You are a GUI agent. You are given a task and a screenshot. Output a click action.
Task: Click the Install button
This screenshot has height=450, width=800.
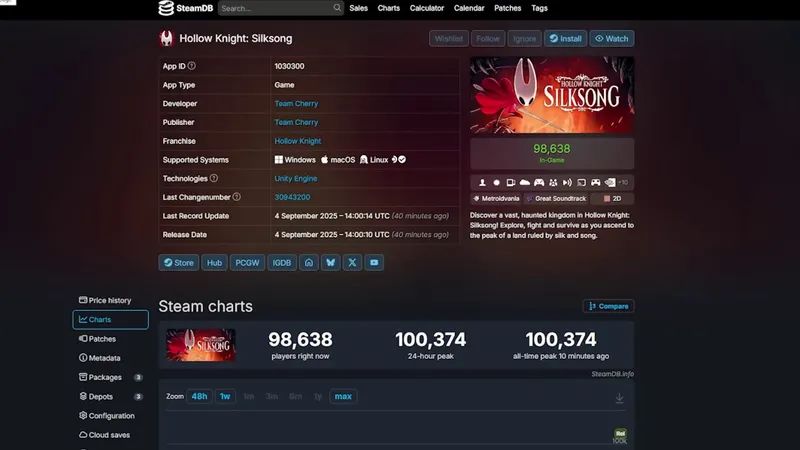click(x=565, y=38)
